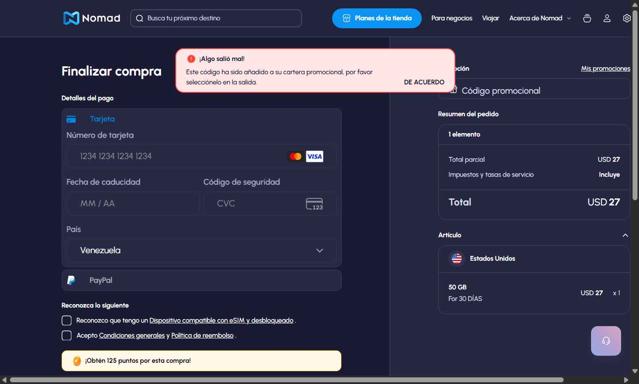Click the store icon in Planes button
639x384 pixels.
pos(346,18)
